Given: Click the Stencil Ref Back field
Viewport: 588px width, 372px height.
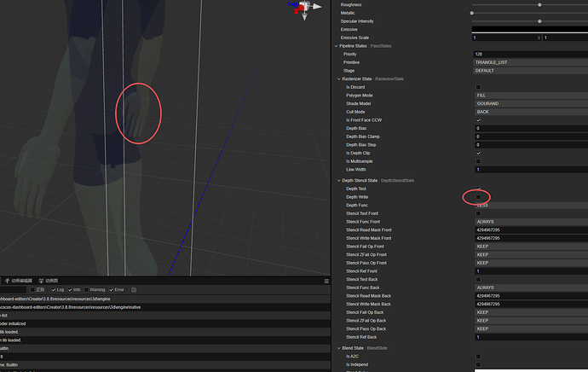Looking at the screenshot, I should tap(532, 338).
